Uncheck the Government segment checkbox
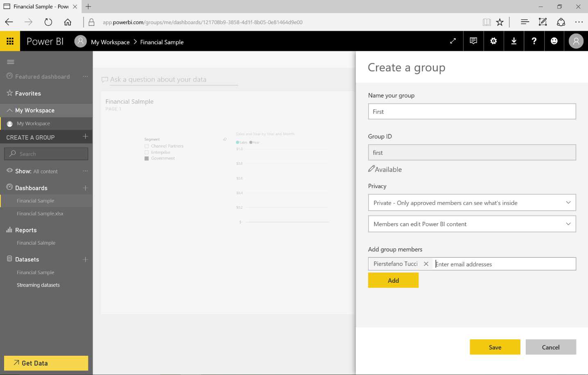 (x=147, y=158)
